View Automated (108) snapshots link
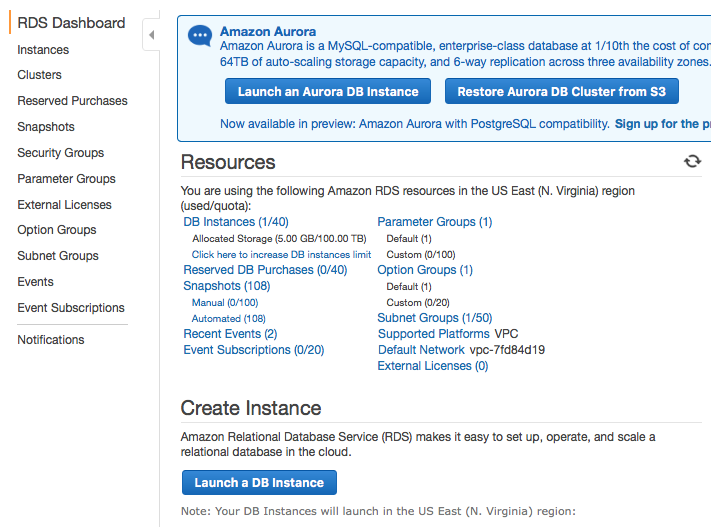The width and height of the screenshot is (711, 527). point(228,319)
